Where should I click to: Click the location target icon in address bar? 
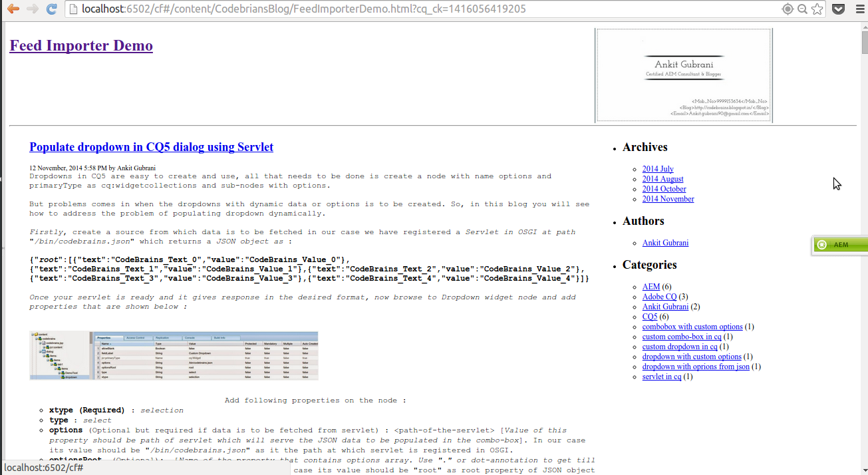coord(788,9)
